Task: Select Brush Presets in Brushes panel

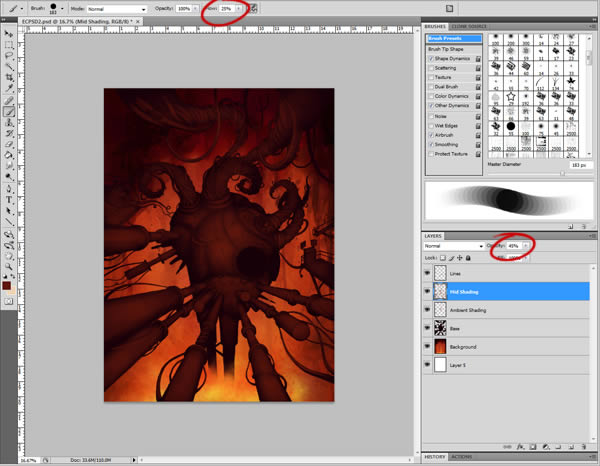Action: point(454,39)
